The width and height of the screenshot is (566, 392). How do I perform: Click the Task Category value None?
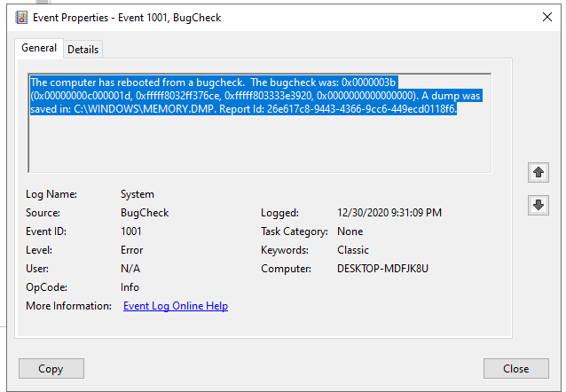(350, 231)
